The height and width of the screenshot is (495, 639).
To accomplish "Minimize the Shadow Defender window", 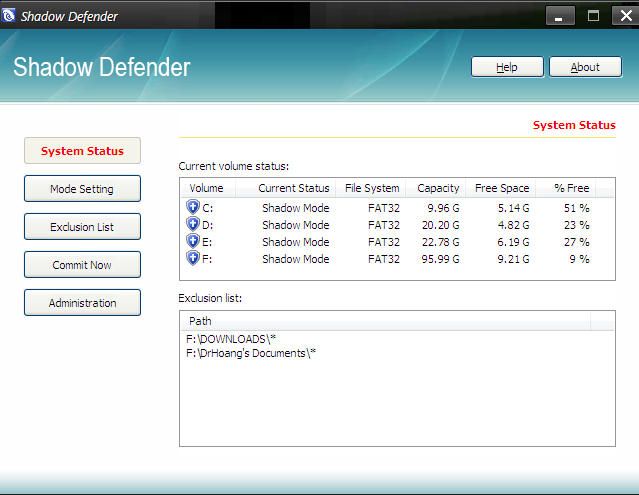I will pos(560,16).
